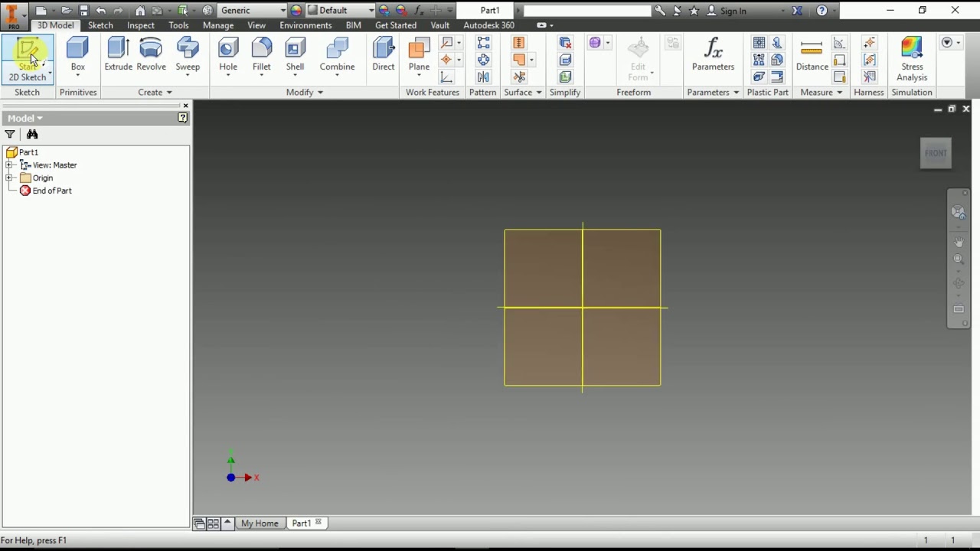
Task: Open the Model browser dropdown
Action: (x=25, y=118)
